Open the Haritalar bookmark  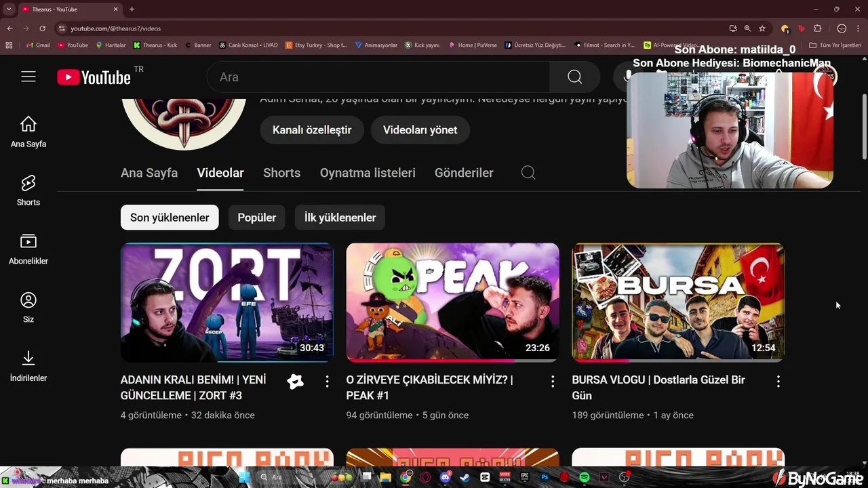111,45
